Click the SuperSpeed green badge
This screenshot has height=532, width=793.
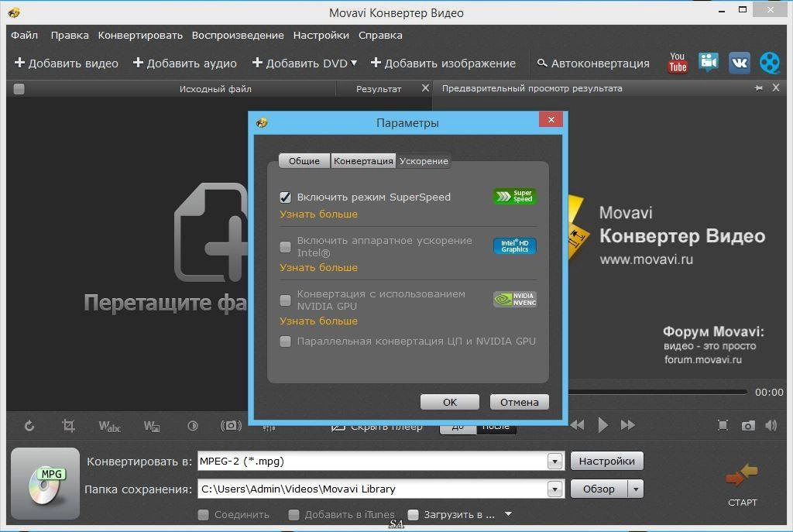514,196
